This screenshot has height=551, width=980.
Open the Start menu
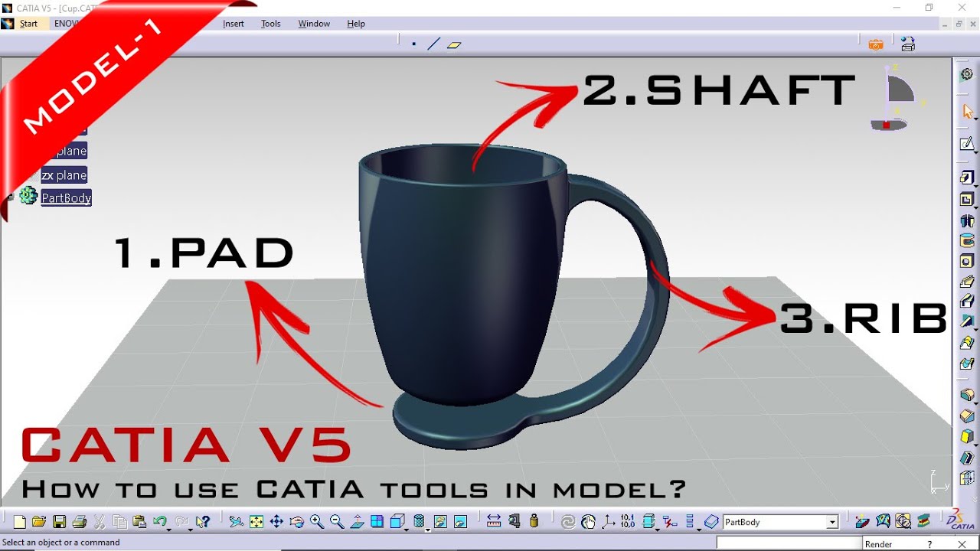pyautogui.click(x=28, y=24)
